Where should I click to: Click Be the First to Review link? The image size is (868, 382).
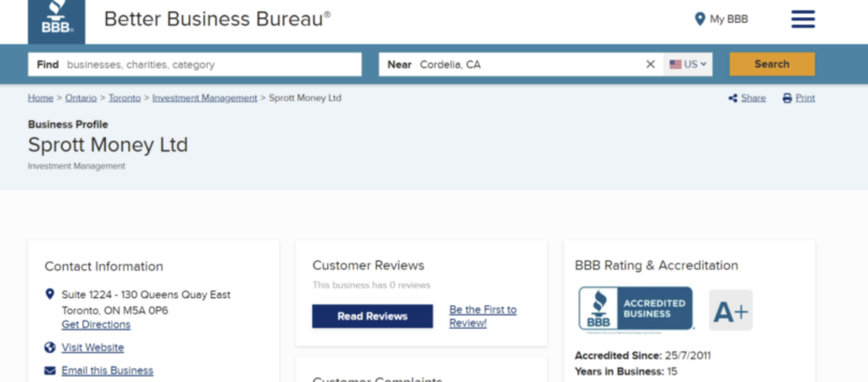pos(482,316)
